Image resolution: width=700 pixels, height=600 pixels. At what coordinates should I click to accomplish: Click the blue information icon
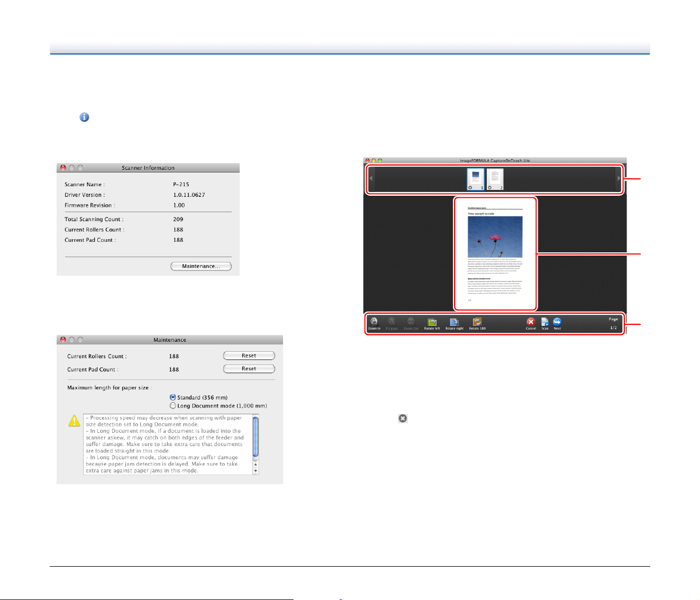[x=84, y=117]
